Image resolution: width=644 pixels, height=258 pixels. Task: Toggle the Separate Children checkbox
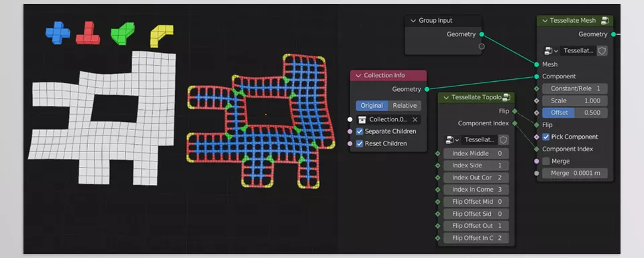tap(360, 131)
